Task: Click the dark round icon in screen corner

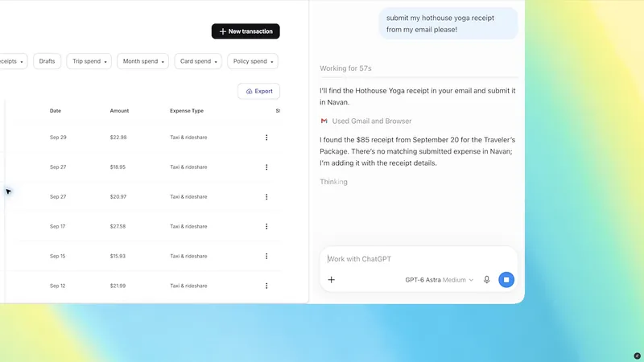Action: pyautogui.click(x=637, y=356)
